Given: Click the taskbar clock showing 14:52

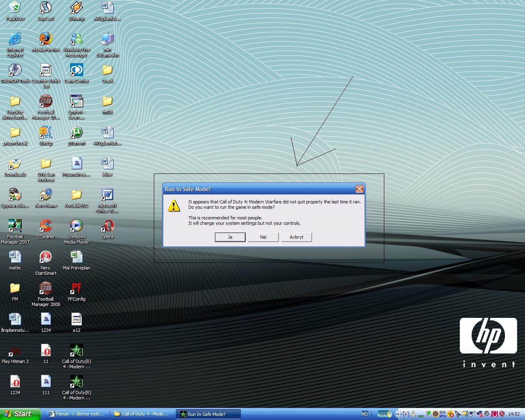Looking at the screenshot, I should (514, 414).
